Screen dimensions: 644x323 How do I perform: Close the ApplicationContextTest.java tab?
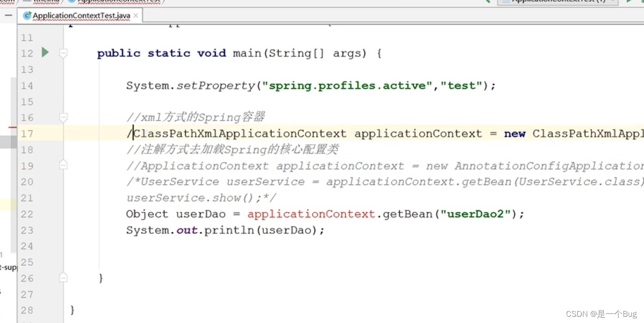136,16
